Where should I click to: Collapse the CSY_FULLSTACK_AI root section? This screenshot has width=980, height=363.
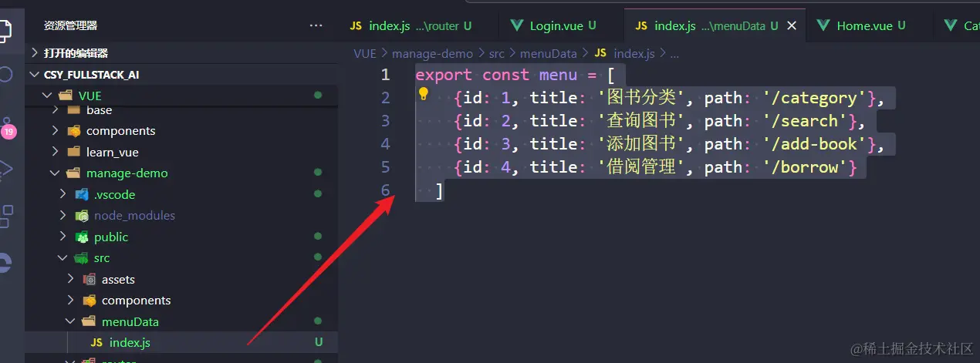[34, 75]
